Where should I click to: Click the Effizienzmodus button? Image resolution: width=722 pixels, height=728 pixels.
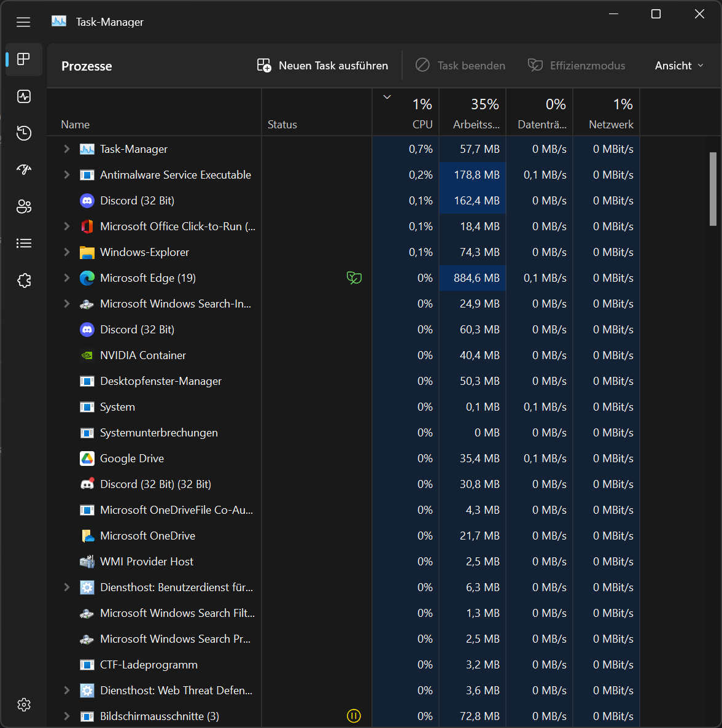pos(576,66)
